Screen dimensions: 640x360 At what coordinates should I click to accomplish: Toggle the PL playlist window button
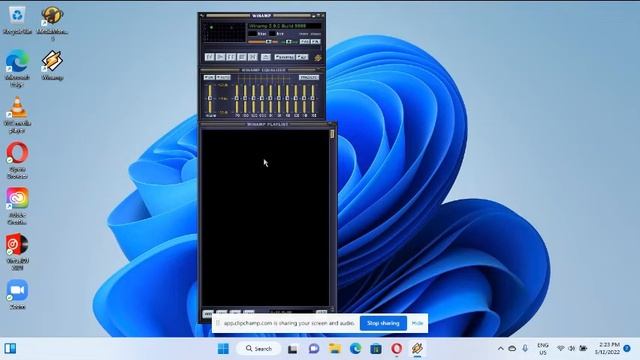coord(316,42)
